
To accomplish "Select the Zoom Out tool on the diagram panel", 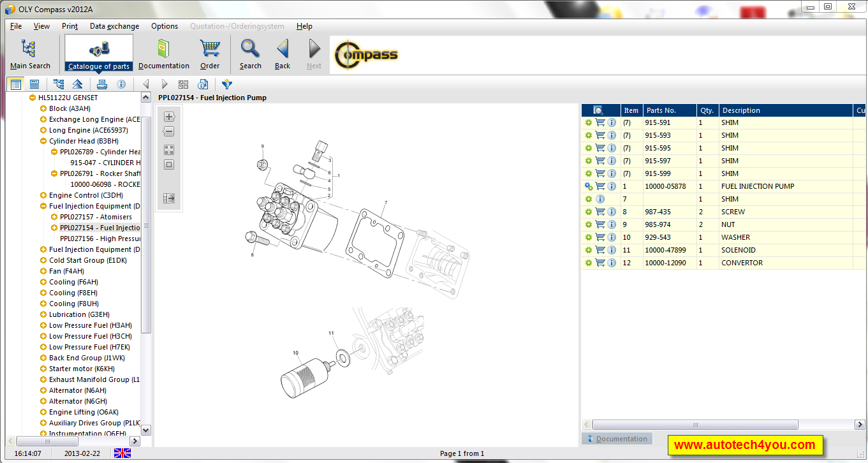I will click(x=168, y=131).
